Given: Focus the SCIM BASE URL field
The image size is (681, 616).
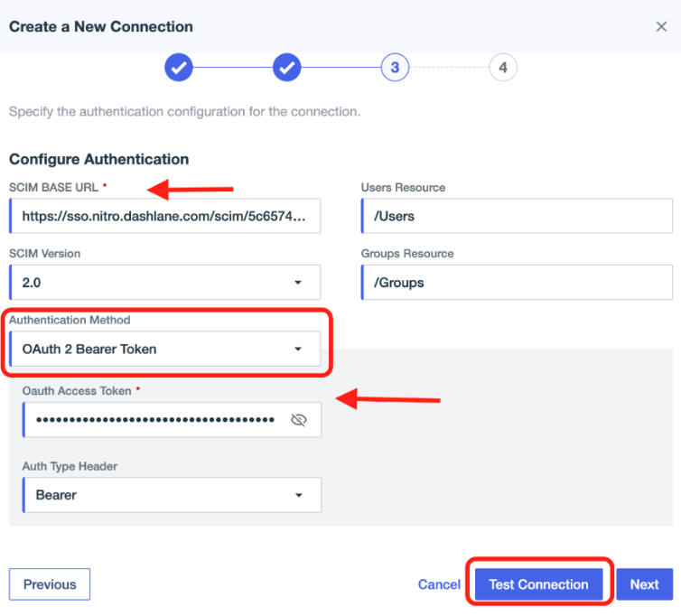Looking at the screenshot, I should click(x=164, y=217).
